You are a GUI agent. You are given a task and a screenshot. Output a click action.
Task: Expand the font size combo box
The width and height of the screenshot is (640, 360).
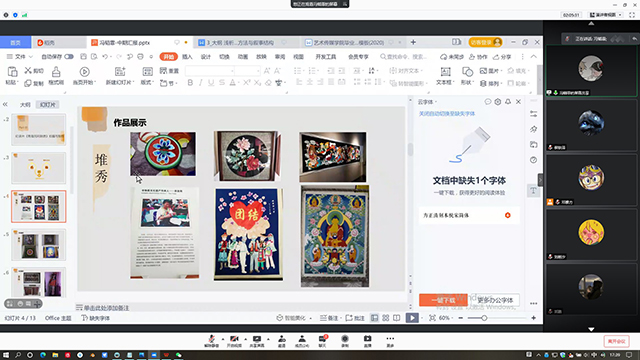click(x=258, y=71)
